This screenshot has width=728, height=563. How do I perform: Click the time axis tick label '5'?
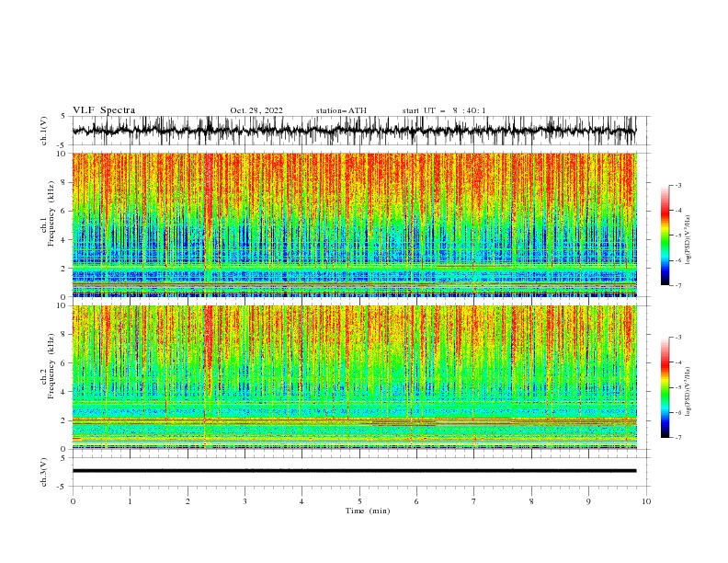click(359, 501)
